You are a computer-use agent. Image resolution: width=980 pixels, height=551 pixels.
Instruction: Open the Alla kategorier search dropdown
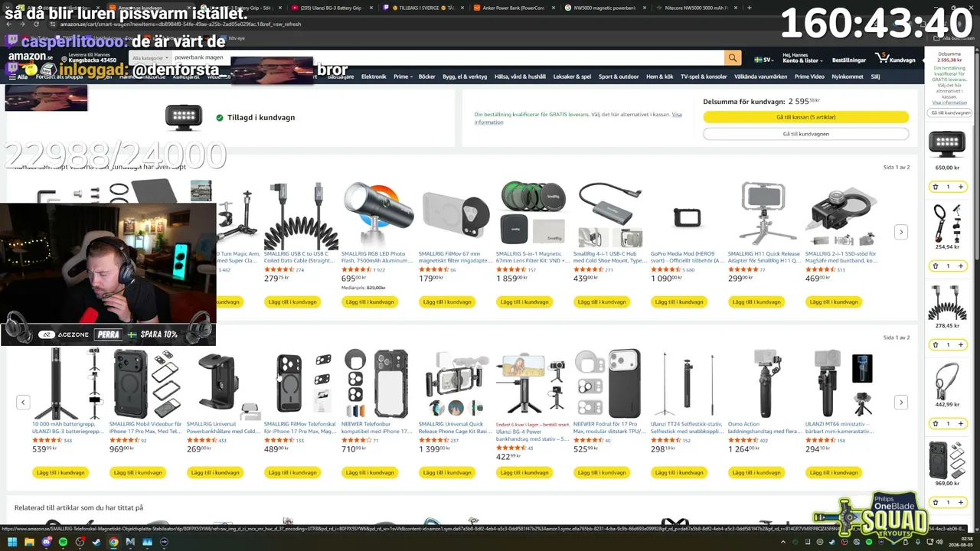(150, 58)
